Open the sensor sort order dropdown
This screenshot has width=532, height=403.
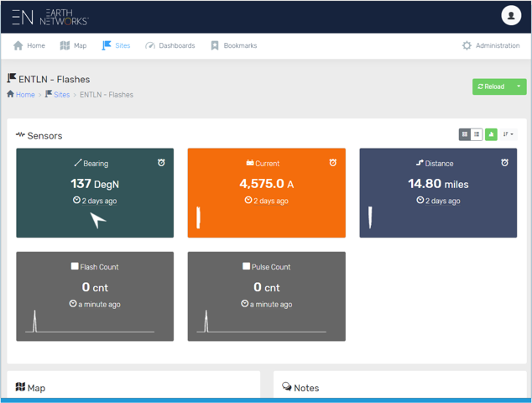(508, 134)
